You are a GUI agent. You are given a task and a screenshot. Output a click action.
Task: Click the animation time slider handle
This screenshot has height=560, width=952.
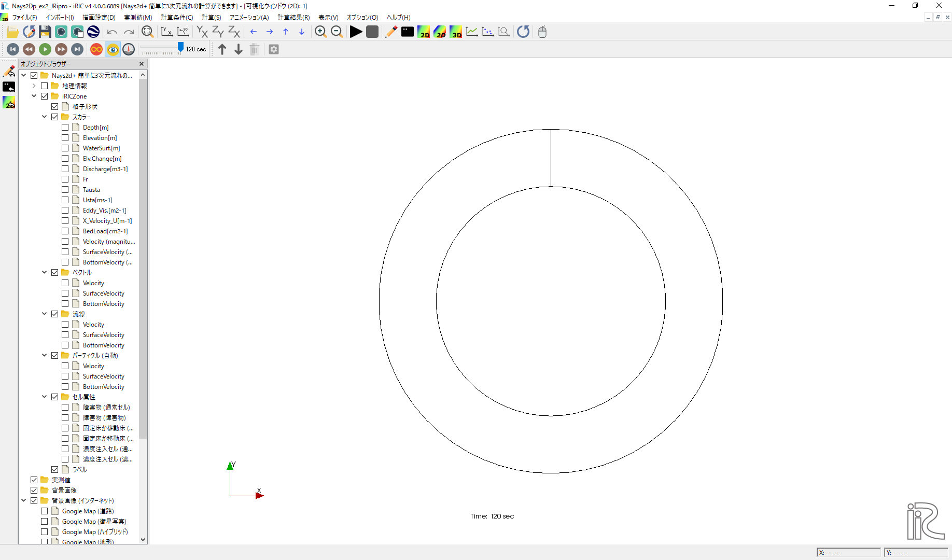[180, 47]
